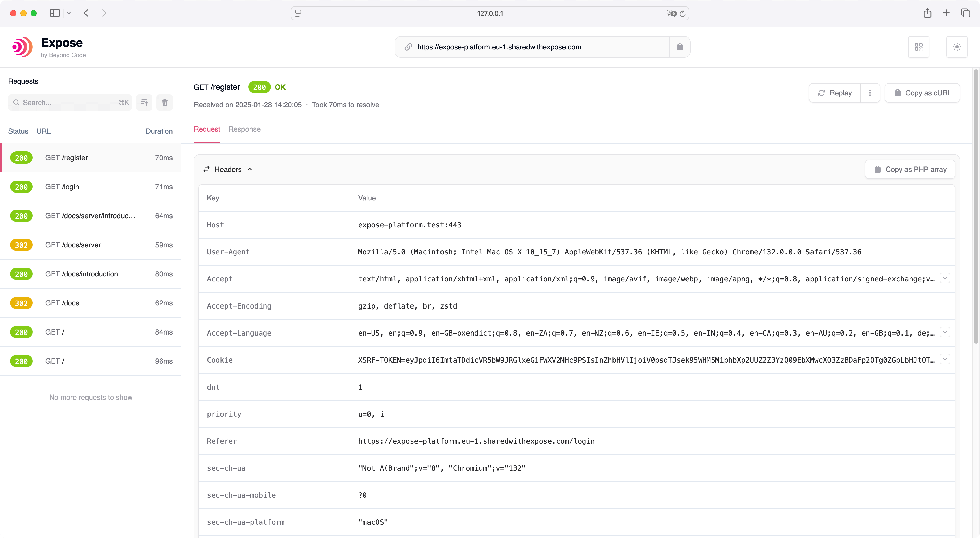Viewport: 980px width, 538px height.
Task: Clear all requests with trash icon
Action: click(x=165, y=102)
